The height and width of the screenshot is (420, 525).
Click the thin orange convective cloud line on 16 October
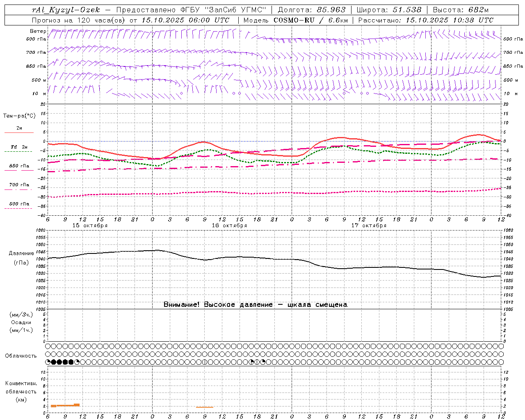click(x=205, y=407)
